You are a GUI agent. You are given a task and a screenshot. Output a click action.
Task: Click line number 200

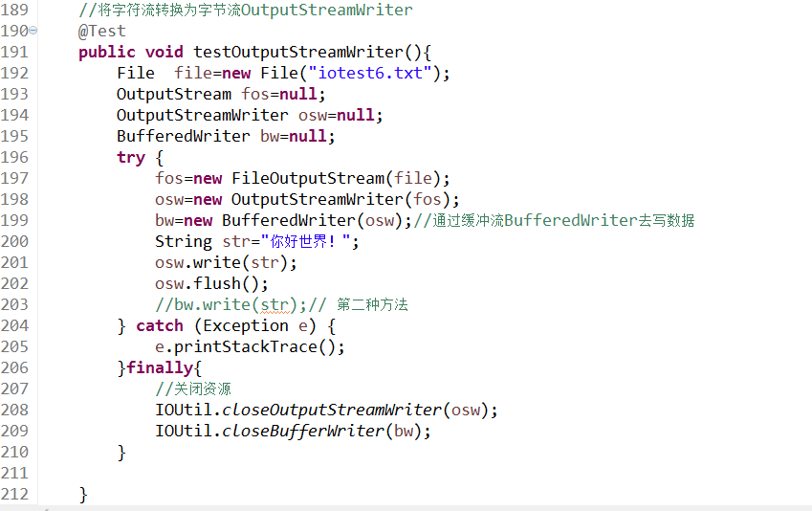point(14,241)
